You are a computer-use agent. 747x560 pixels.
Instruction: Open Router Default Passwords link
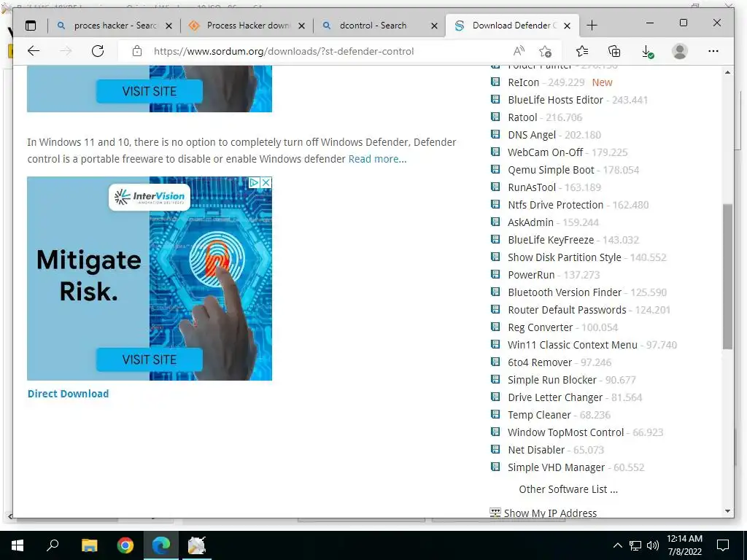click(x=567, y=310)
